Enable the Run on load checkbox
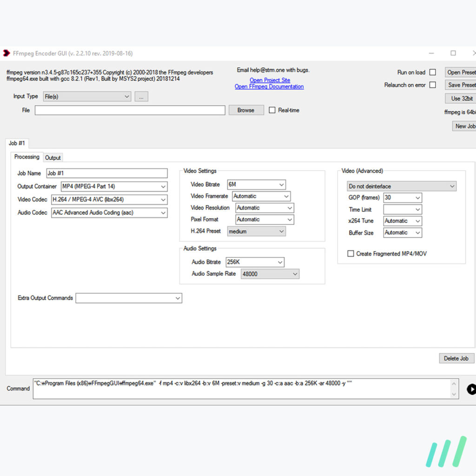This screenshot has width=476, height=476. [x=433, y=72]
